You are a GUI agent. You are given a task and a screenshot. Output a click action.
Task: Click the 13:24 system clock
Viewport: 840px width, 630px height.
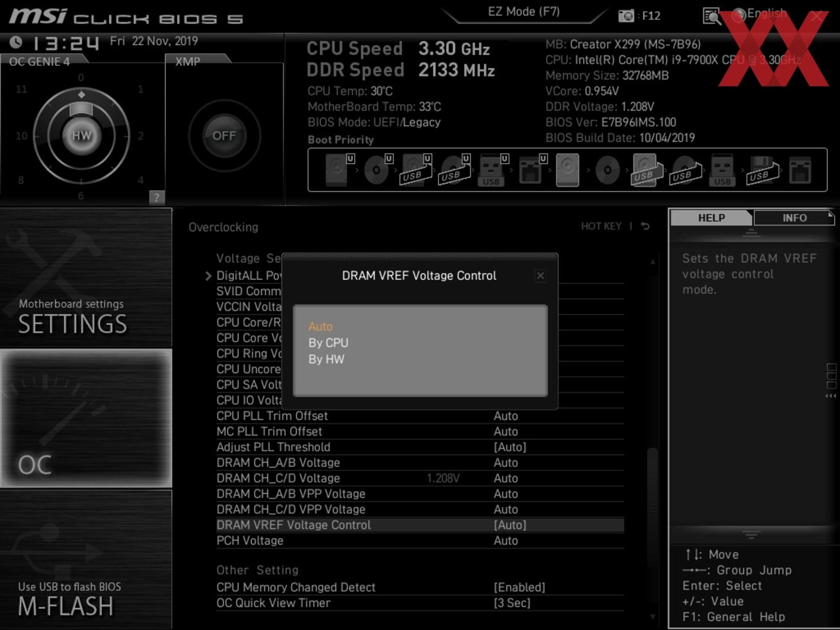pos(65,43)
